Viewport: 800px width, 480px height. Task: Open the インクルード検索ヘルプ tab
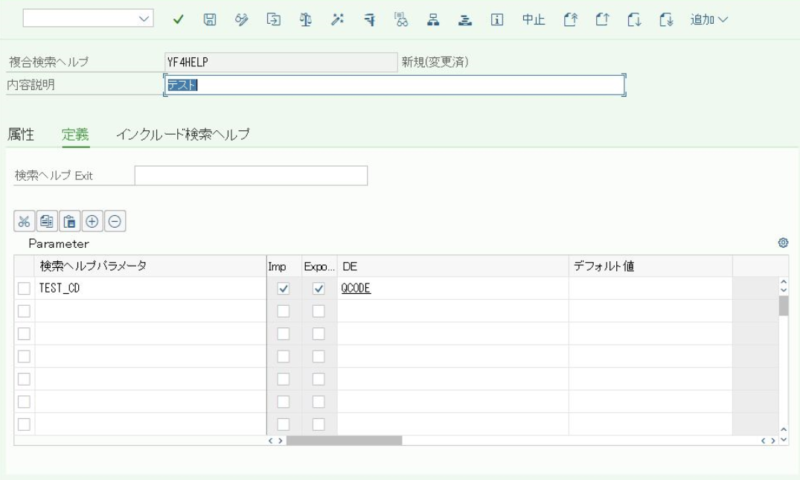(x=182, y=134)
